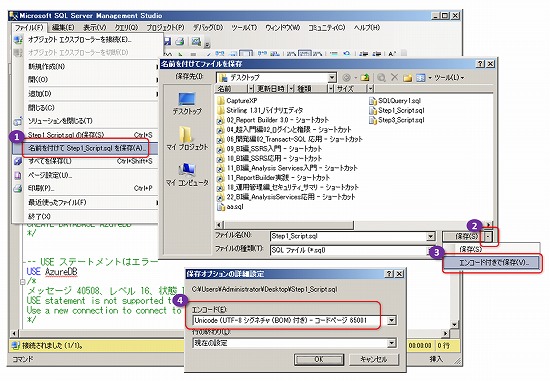This screenshot has height=381, width=550.
Task: Click the printer toolbar icon
Action: pos(180,41)
